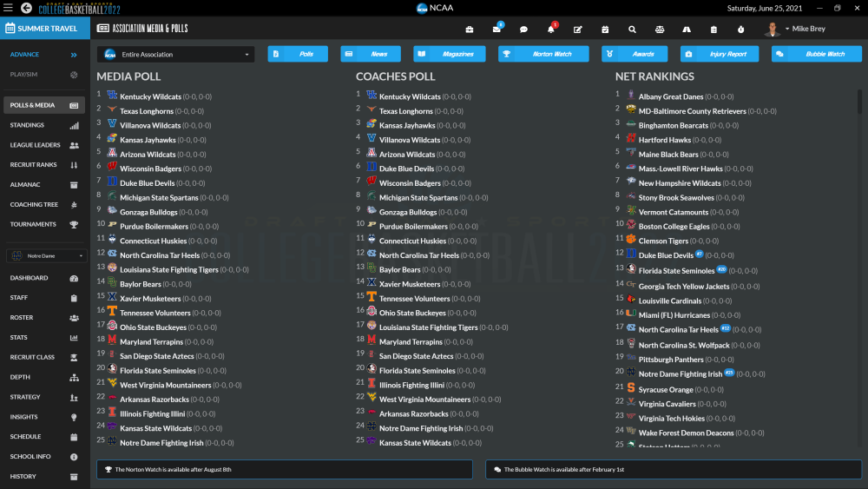Open the hamburger menu icon
The width and height of the screenshot is (868, 489).
(8, 8)
